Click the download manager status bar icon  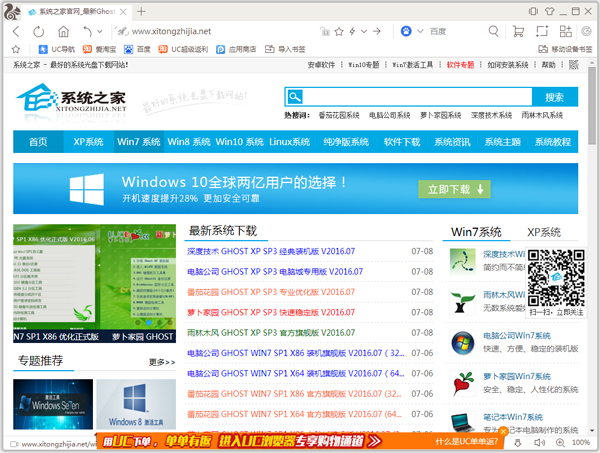pyautogui.click(x=517, y=443)
